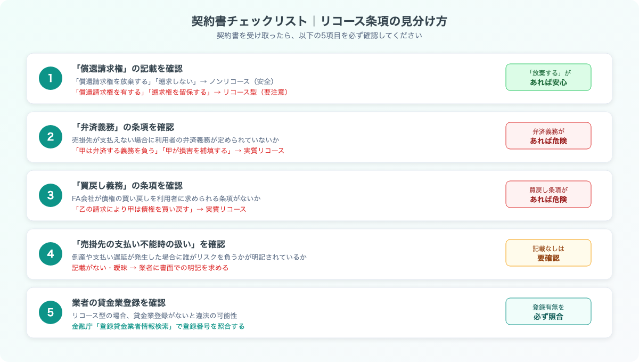639x364 pixels.
Task: Select the yellow 記載なしは要確認 badge
Action: tap(548, 253)
